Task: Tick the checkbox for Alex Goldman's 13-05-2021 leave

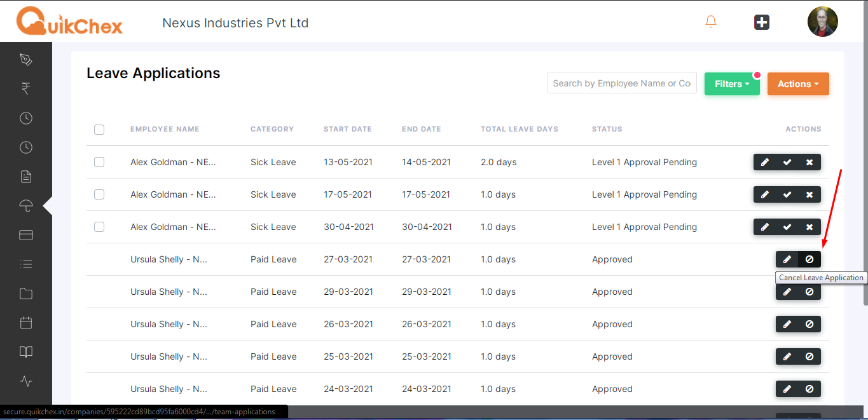Action: click(x=99, y=162)
